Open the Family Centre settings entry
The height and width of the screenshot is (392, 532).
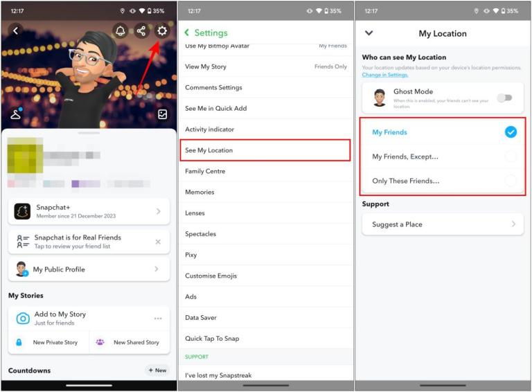(x=205, y=171)
